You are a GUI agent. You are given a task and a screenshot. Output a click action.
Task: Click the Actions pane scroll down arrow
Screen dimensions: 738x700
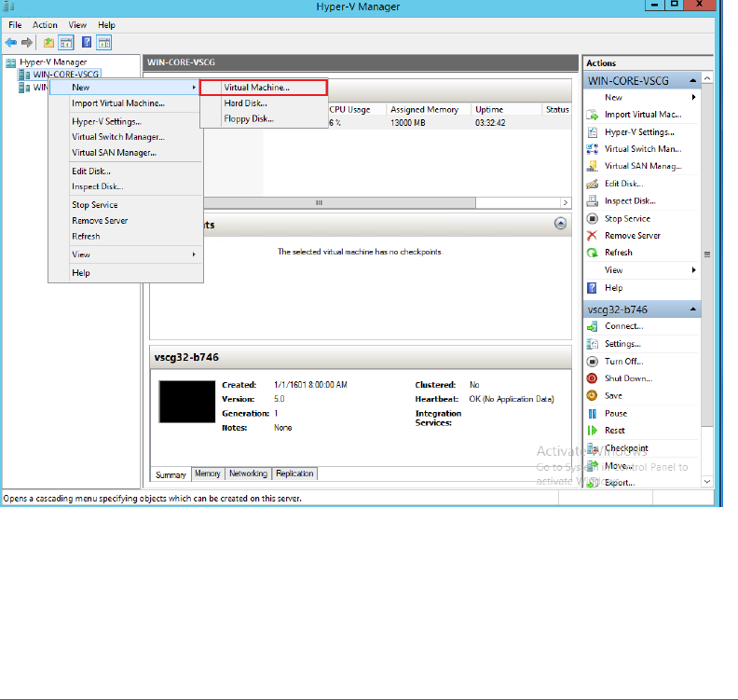click(x=707, y=482)
